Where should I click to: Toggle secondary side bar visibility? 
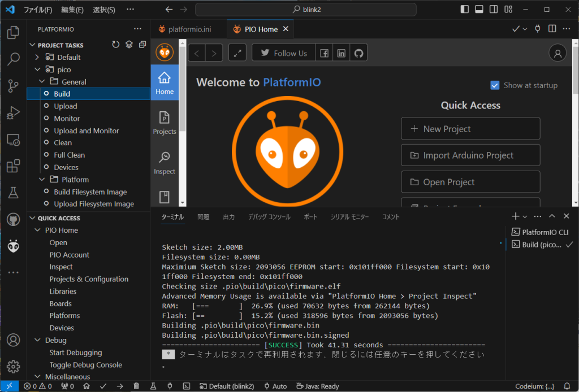pos(493,9)
